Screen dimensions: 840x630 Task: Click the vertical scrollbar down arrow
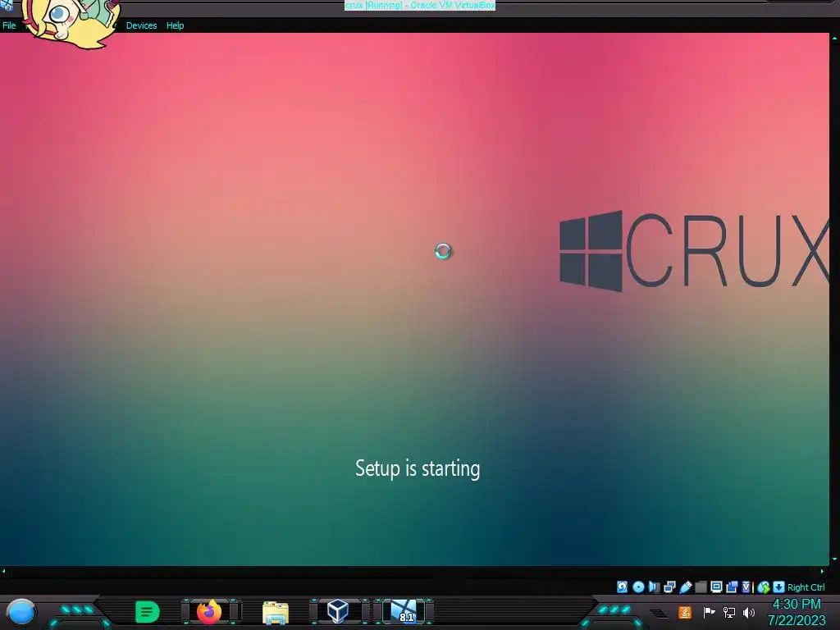click(x=834, y=559)
